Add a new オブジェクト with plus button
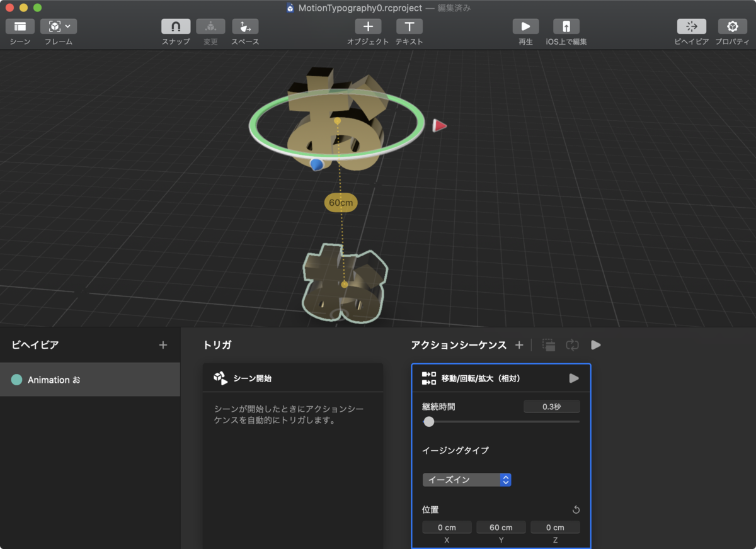Screen dimensions: 756x549 click(x=368, y=26)
